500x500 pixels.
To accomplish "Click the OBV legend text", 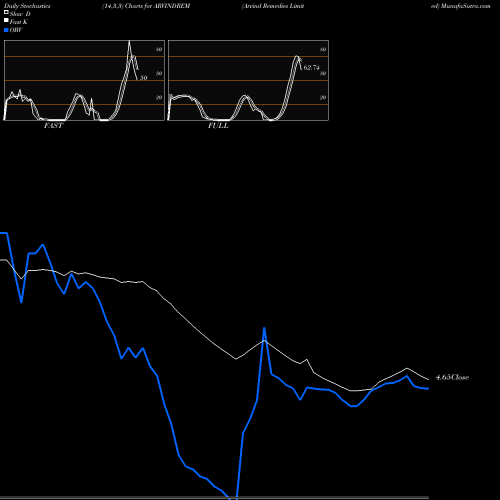I will 16,30.
